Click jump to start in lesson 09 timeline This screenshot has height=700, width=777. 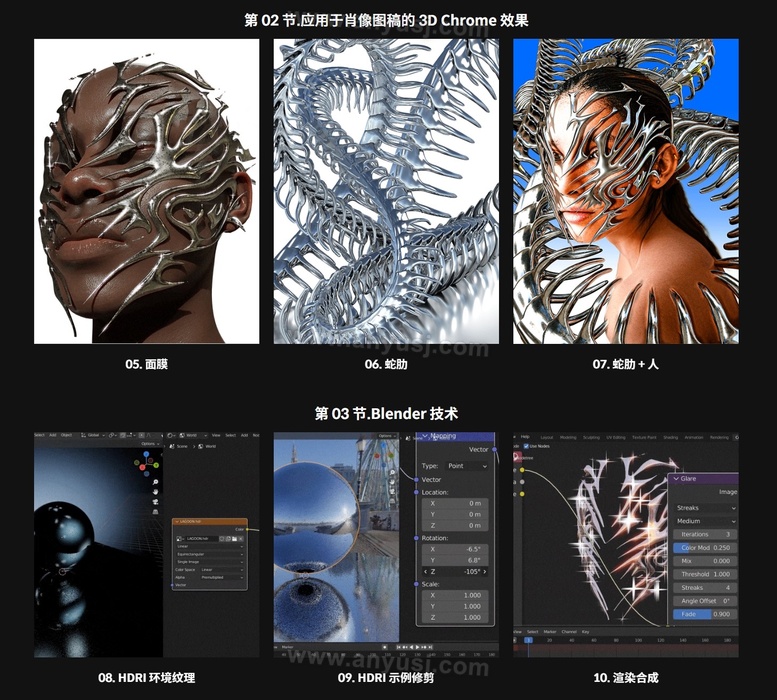click(x=398, y=647)
